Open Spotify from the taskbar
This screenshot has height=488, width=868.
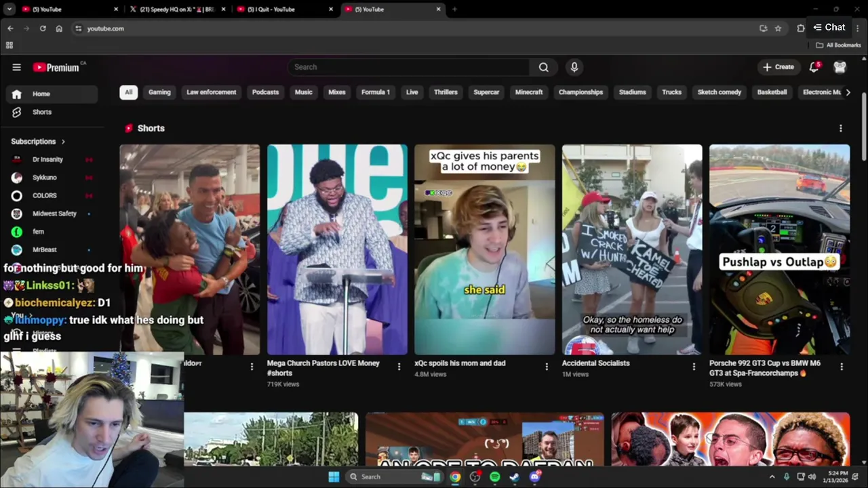pos(495,476)
